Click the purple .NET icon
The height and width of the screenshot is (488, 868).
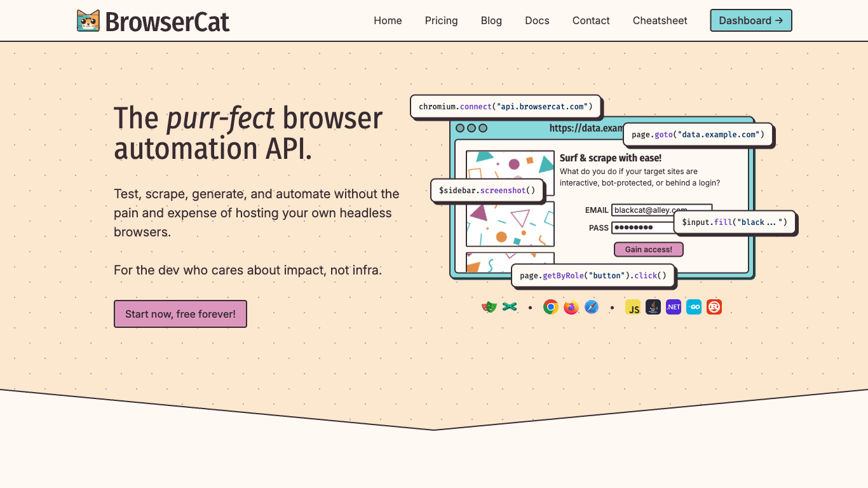click(x=674, y=308)
